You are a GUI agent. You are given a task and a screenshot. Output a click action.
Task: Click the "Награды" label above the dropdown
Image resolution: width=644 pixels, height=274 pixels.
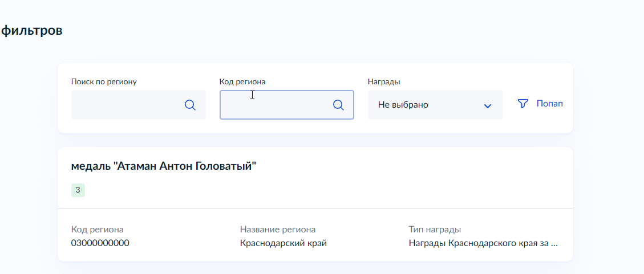[384, 81]
